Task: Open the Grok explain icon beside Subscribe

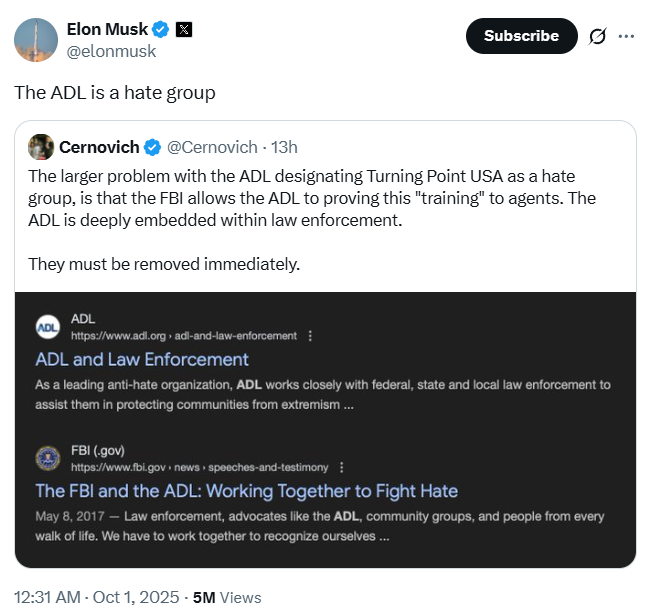Action: pos(597,36)
